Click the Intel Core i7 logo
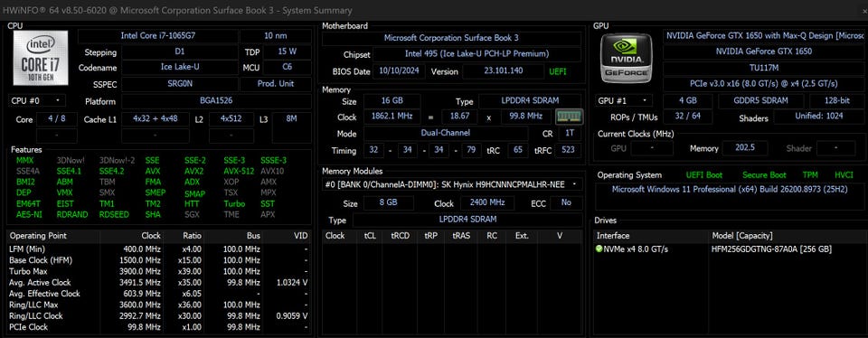Image resolution: width=868 pixels, height=338 pixels. tap(41, 58)
